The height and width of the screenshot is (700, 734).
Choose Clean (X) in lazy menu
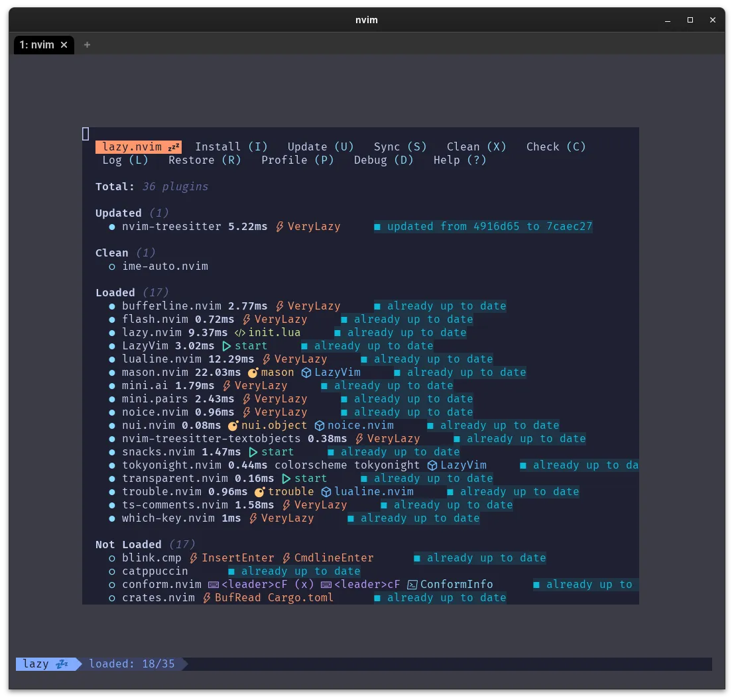click(477, 147)
